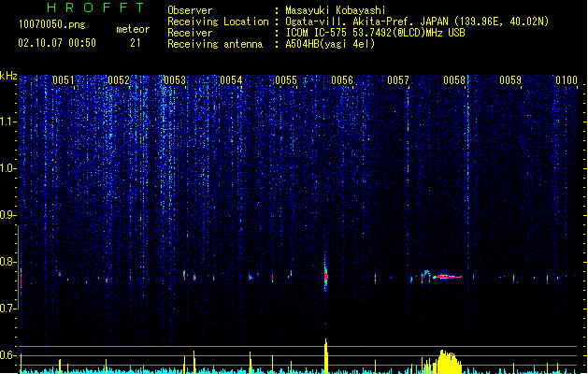The image size is (588, 374).
Task: Click the 0058 time marker
Action: tap(454, 80)
